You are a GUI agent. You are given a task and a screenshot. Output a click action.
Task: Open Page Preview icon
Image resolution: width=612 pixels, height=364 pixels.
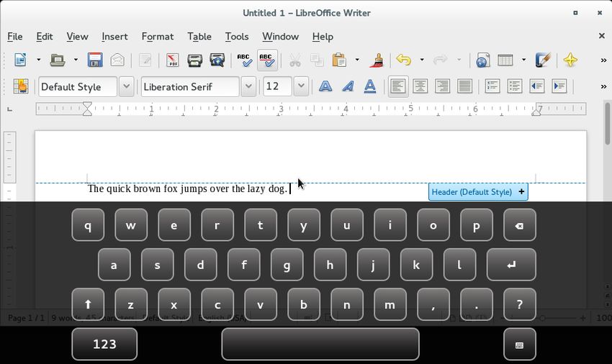point(217,60)
